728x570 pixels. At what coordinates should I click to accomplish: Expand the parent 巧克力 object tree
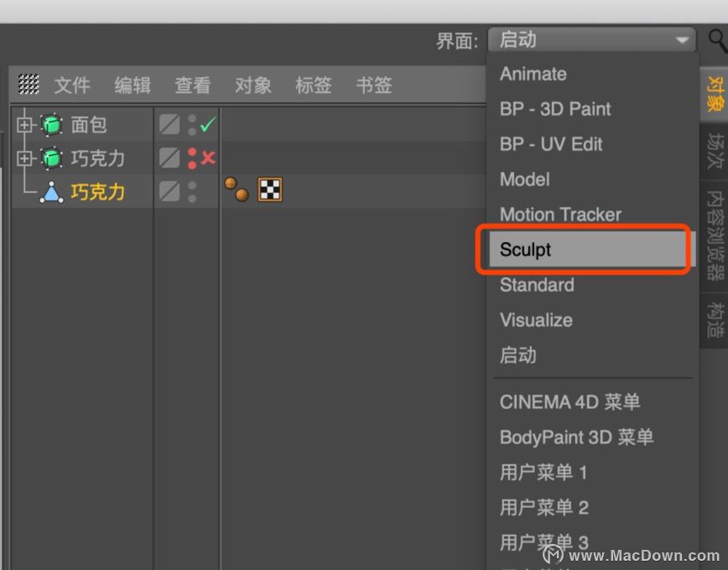(24, 158)
